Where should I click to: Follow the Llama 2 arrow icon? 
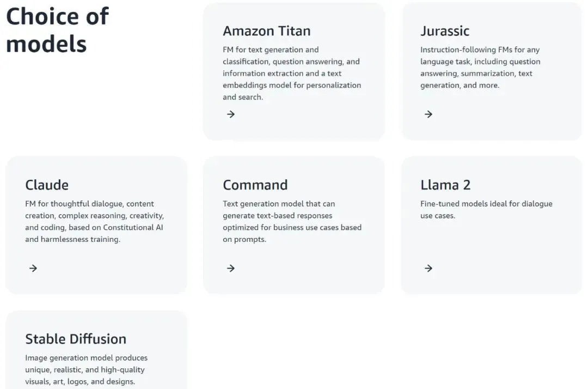(428, 268)
